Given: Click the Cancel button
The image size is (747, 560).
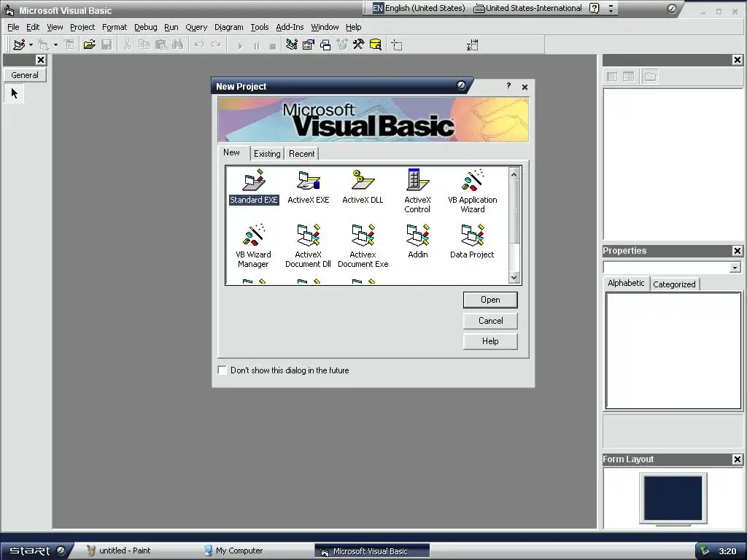Looking at the screenshot, I should click(490, 321).
